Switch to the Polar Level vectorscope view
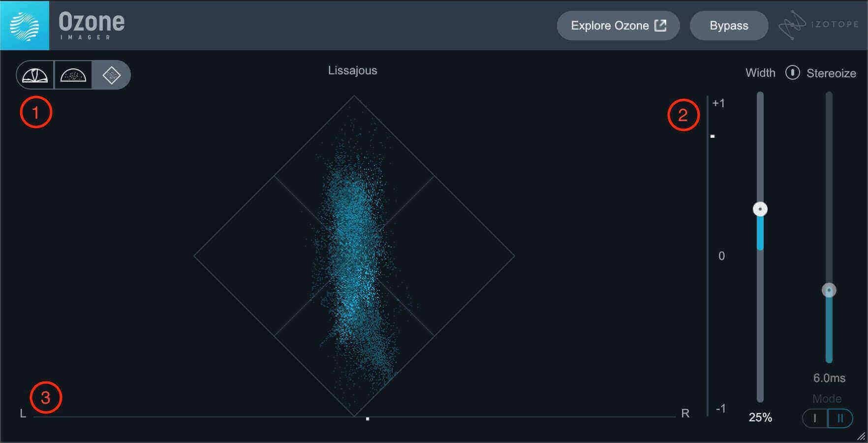 point(35,75)
